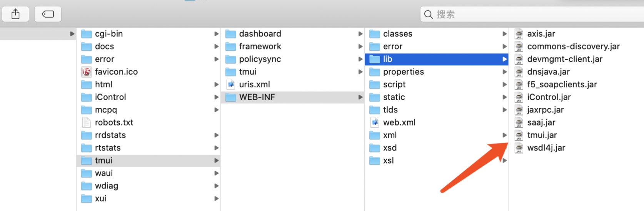Open the WEB-INF folder
The image size is (644, 211).
293,97
